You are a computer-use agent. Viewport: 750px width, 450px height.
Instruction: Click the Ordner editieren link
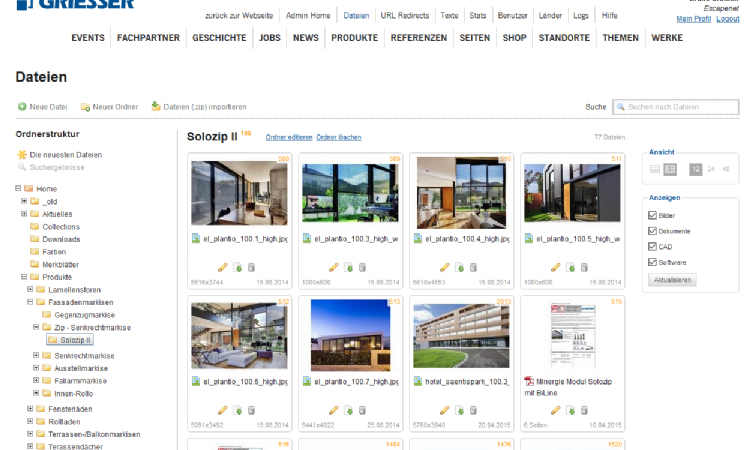coord(288,137)
